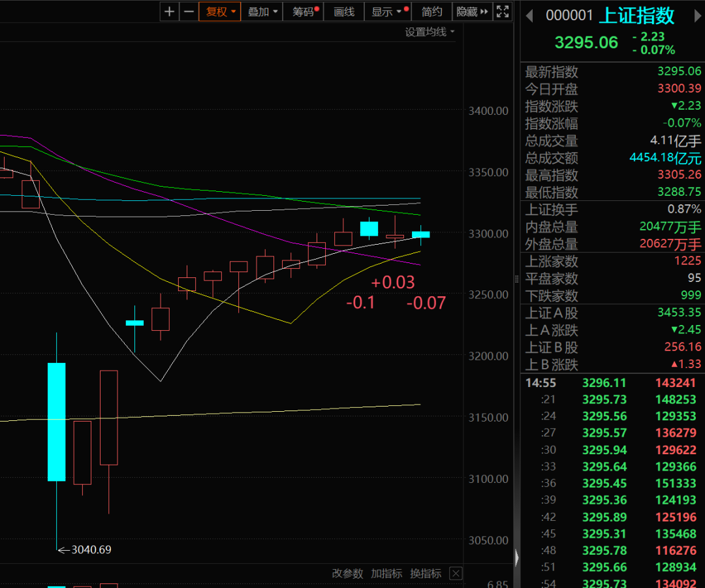Select the large cyan candlestick with 3040.69 low
The image size is (705, 588).
(56, 422)
